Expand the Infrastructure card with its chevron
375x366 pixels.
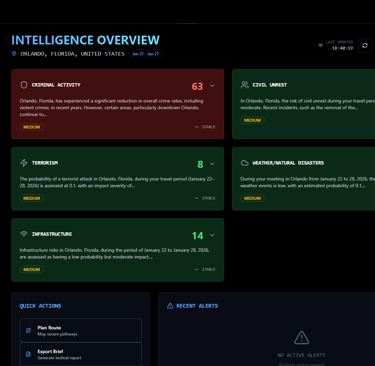212,235
